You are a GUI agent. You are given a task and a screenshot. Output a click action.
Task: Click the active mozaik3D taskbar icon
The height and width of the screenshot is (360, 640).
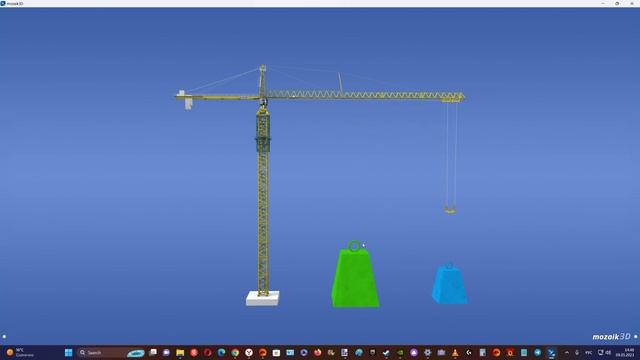point(551,353)
